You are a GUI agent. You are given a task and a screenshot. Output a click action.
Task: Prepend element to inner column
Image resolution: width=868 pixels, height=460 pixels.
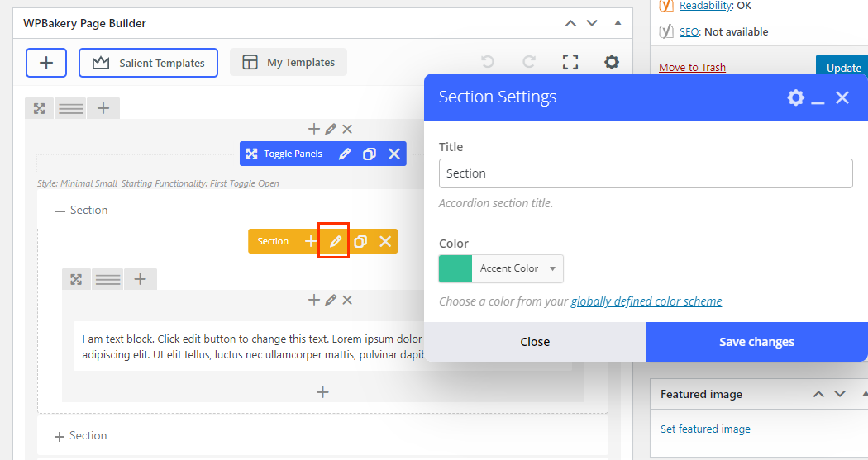coord(314,301)
